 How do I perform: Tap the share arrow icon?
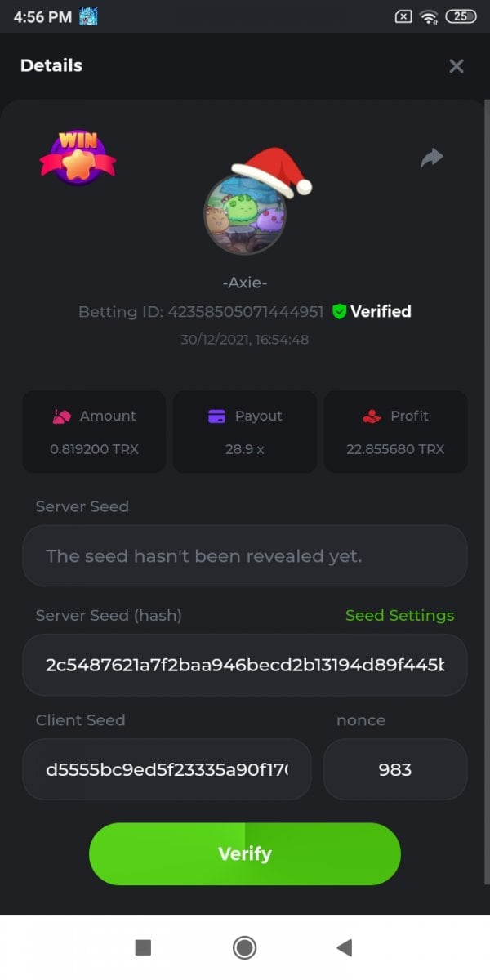pos(432,158)
